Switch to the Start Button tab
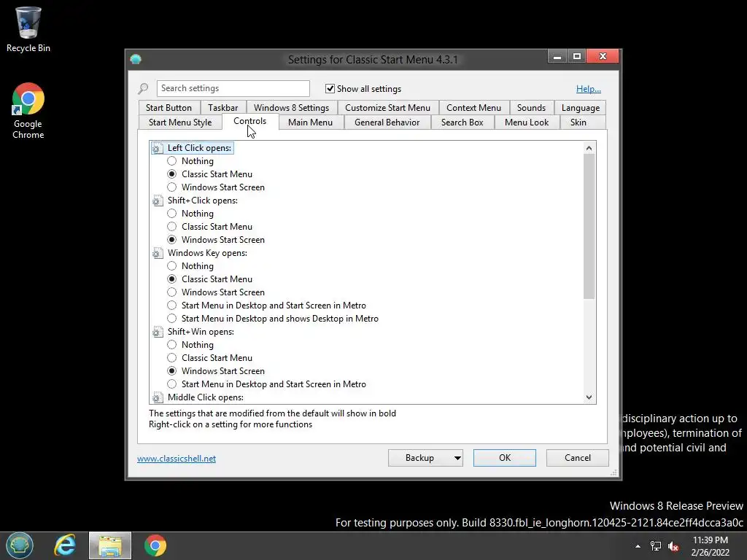The height and width of the screenshot is (560, 747). pos(169,108)
